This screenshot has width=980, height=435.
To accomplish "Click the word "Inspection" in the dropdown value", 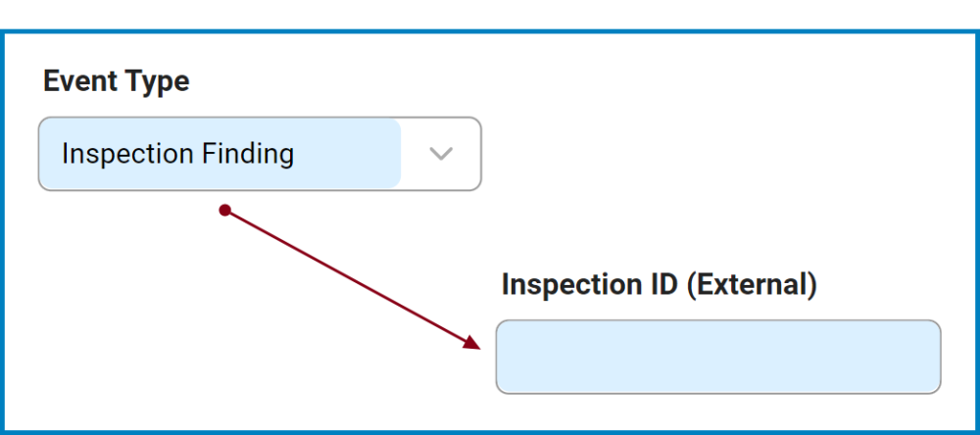I will [x=126, y=154].
